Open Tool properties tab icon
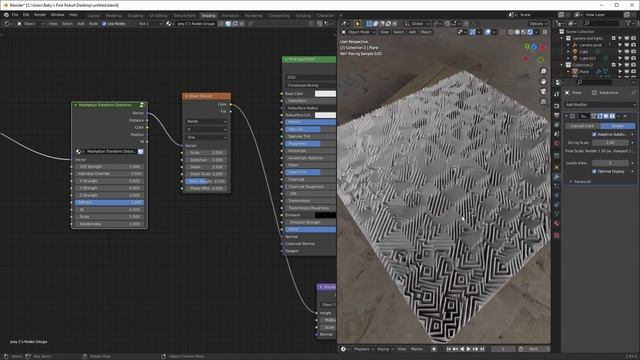Image resolution: width=640 pixels, height=360 pixels. pyautogui.click(x=557, y=94)
